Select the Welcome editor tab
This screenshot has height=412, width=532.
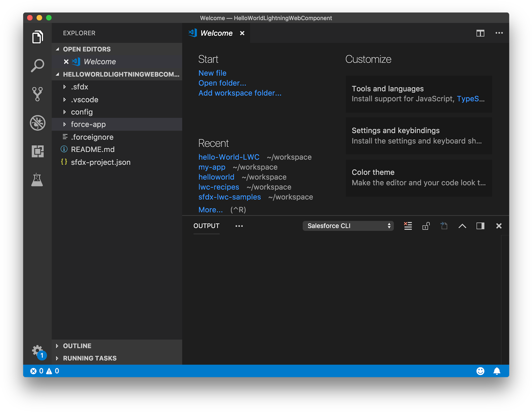216,33
